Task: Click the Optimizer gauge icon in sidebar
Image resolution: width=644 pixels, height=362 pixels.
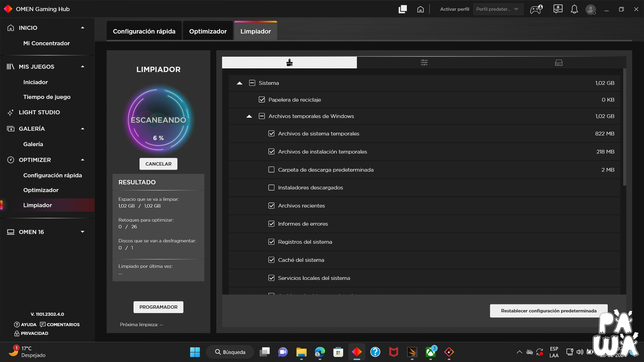Action: coord(11,160)
